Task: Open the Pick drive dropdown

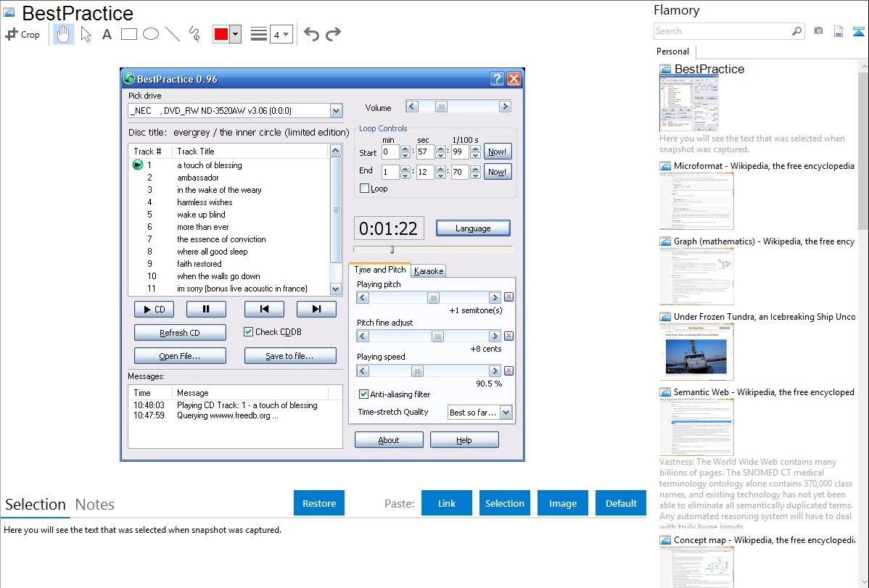Action: (336, 111)
